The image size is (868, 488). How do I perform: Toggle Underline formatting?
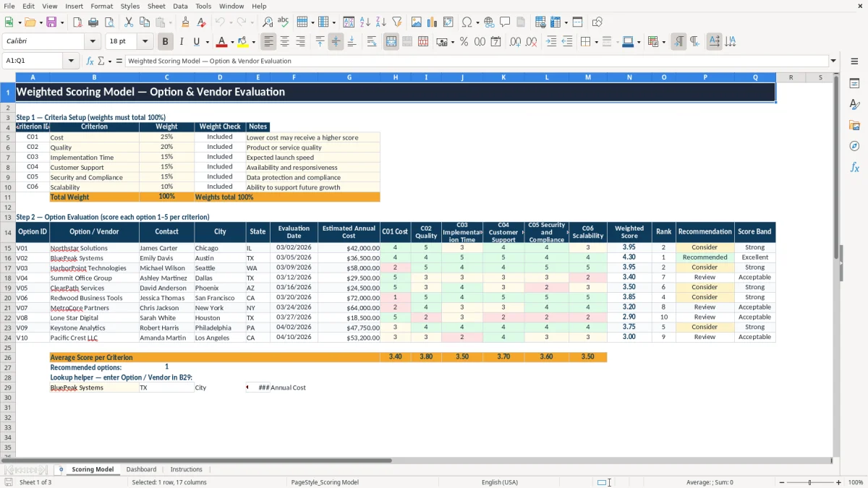(x=197, y=42)
